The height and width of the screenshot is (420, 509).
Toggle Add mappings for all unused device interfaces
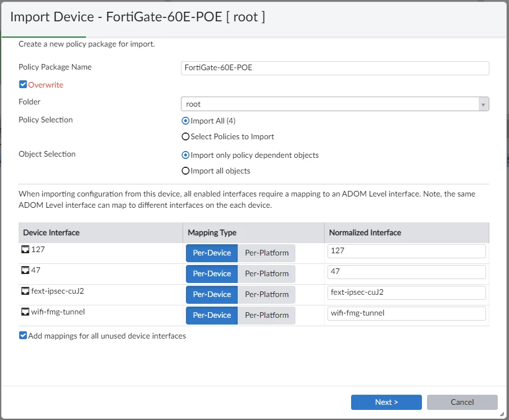(x=22, y=336)
